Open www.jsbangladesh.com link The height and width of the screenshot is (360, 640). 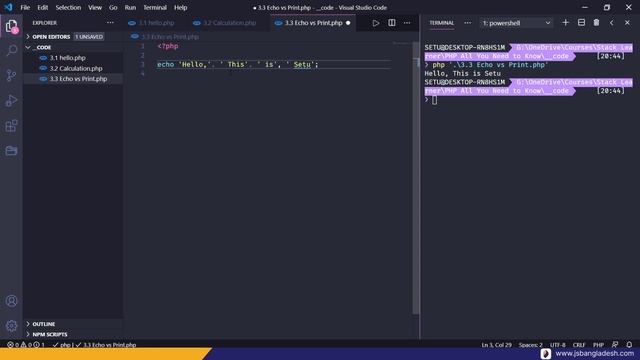tap(594, 353)
